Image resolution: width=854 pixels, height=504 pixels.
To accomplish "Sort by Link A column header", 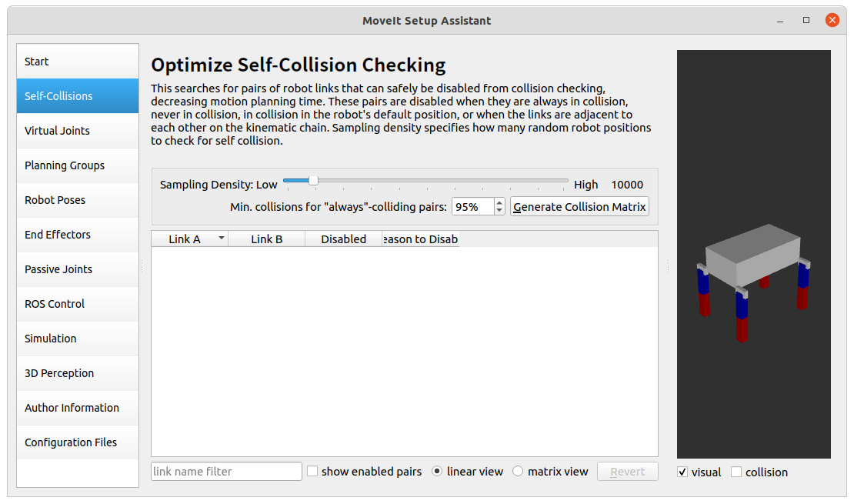I will pos(189,239).
